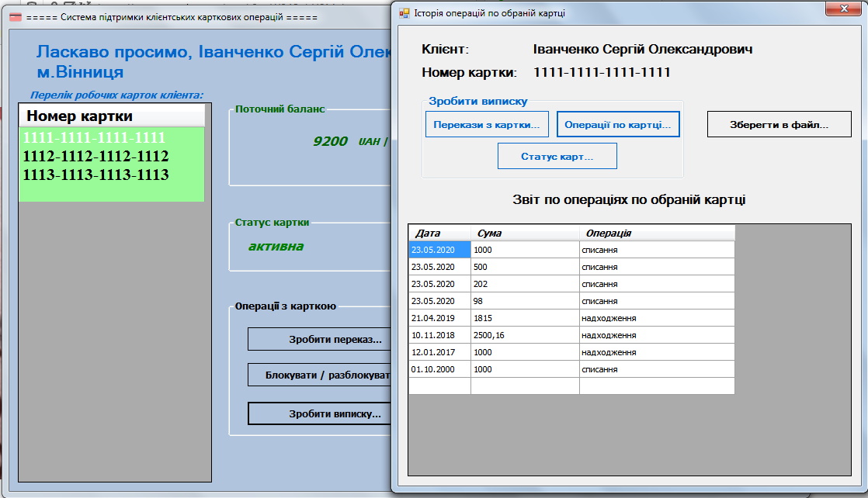Select card 1111-1111-1111-1111 in the card list
868x498 pixels.
tap(112, 137)
